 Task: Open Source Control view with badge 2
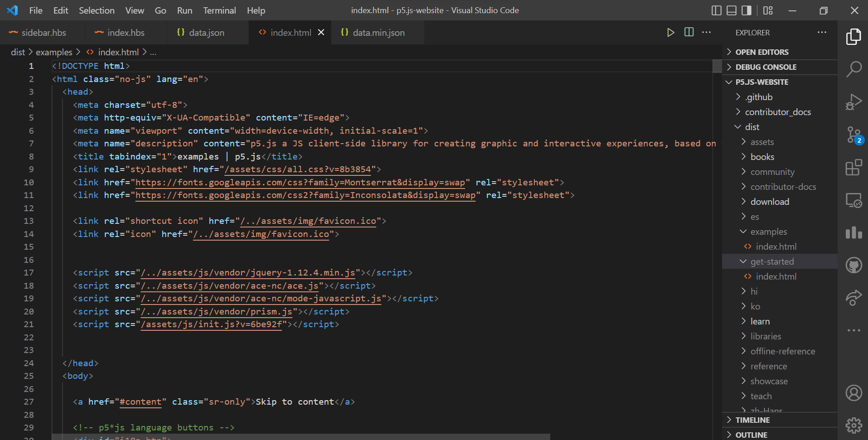pyautogui.click(x=853, y=135)
